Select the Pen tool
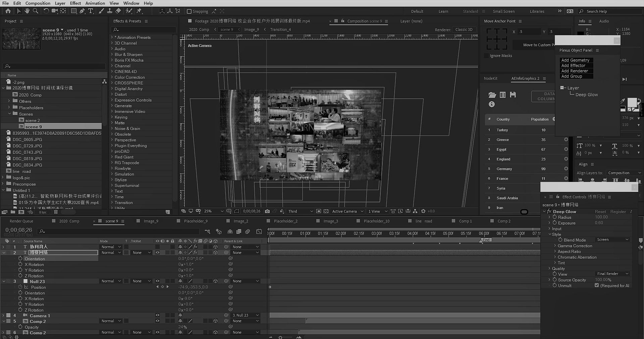This screenshot has width=644, height=339. click(x=82, y=11)
